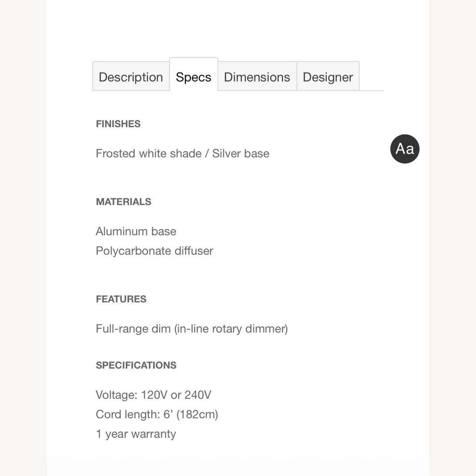Select the 'Aluminum base' material line
The image size is (476, 476).
136,231
